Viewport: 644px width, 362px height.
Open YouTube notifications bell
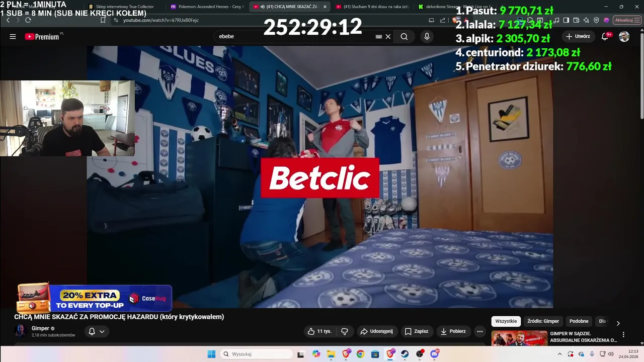click(x=605, y=37)
